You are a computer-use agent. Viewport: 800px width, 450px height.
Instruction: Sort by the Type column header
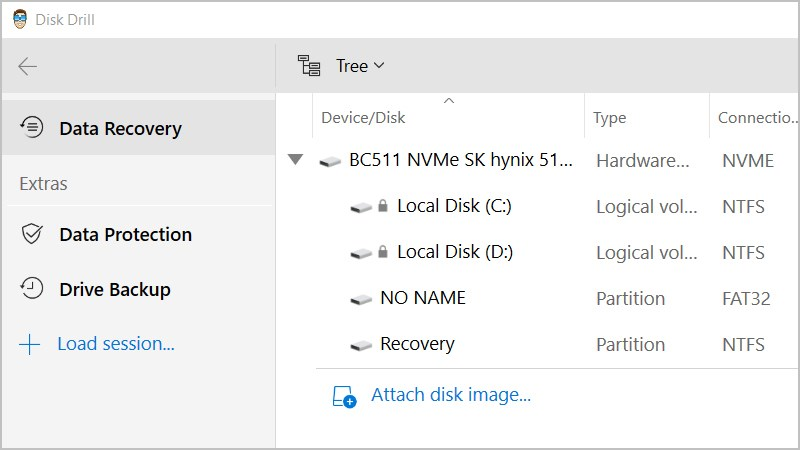pos(609,118)
